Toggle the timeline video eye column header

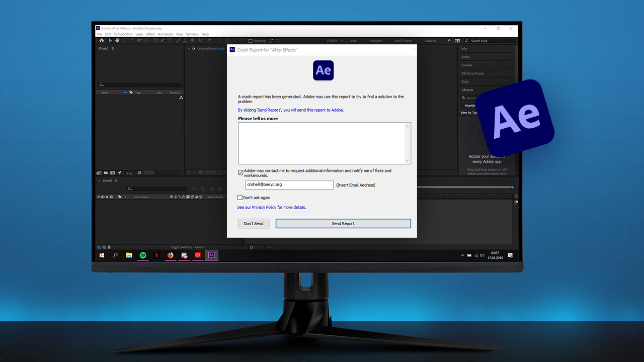(99, 197)
